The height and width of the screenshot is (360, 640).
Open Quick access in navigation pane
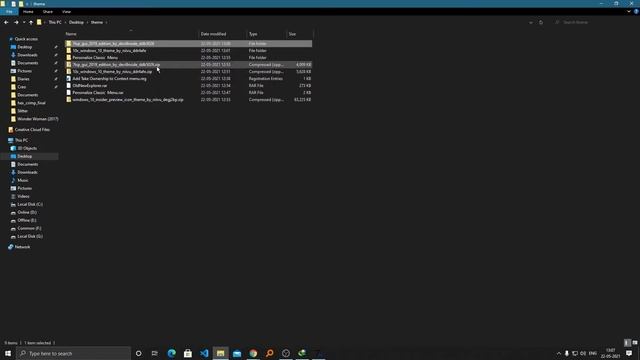click(26, 39)
